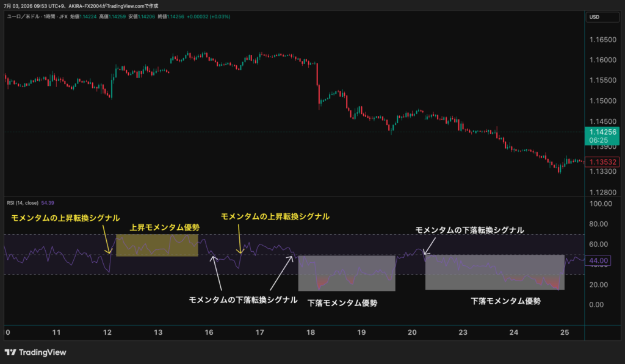The image size is (625, 364).
Task: Click the RSI axis label 60.00
Action: click(598, 244)
